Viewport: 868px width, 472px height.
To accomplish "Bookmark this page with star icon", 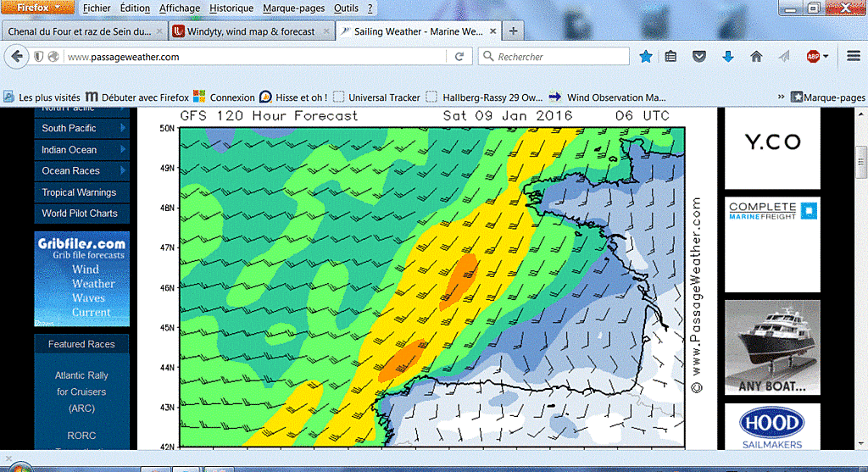I will [x=645, y=57].
